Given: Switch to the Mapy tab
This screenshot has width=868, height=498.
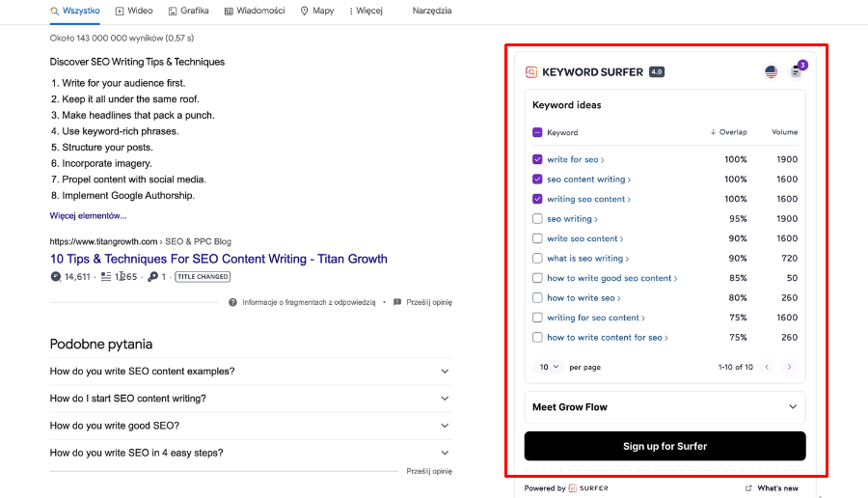Looking at the screenshot, I should click(317, 11).
